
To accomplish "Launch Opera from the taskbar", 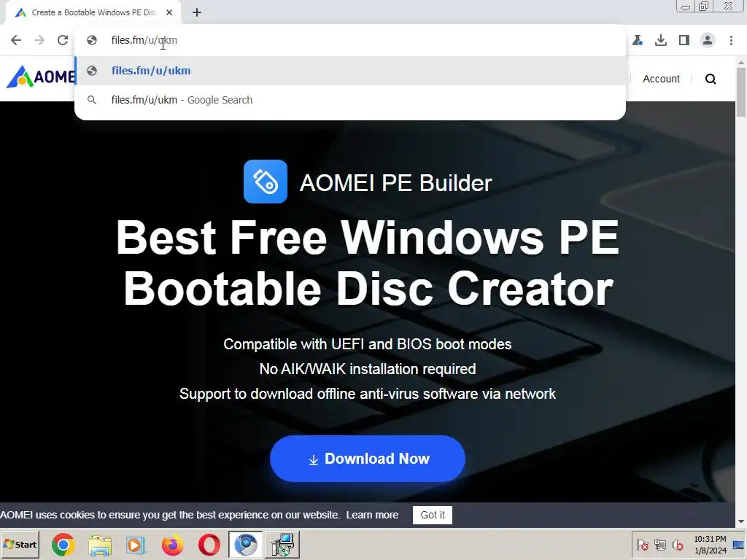I will coord(209,545).
